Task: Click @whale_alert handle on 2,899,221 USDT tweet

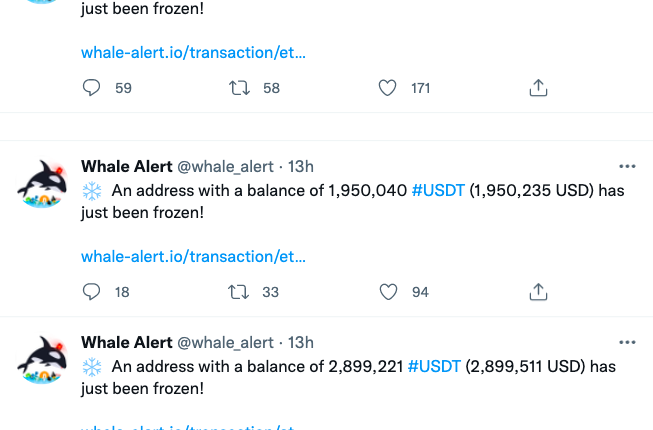Action: pyautogui.click(x=225, y=342)
